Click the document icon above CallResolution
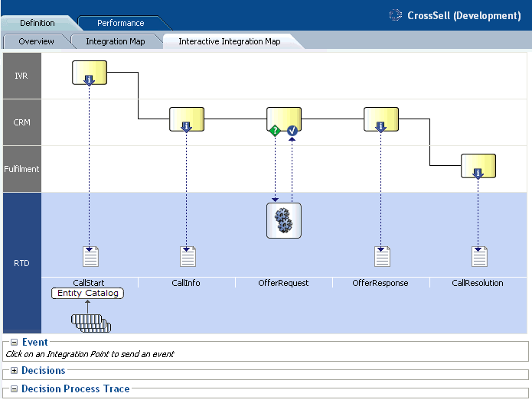532x403 pixels. tap(479, 257)
